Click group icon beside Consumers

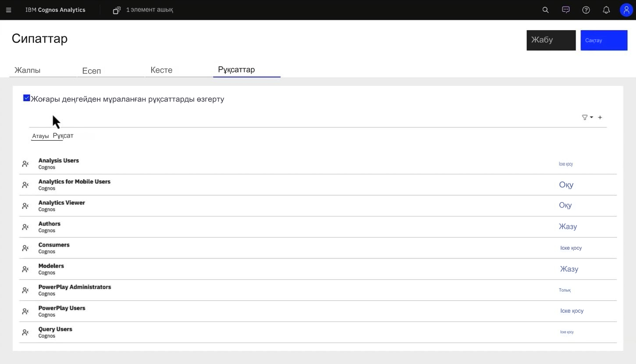pyautogui.click(x=25, y=248)
